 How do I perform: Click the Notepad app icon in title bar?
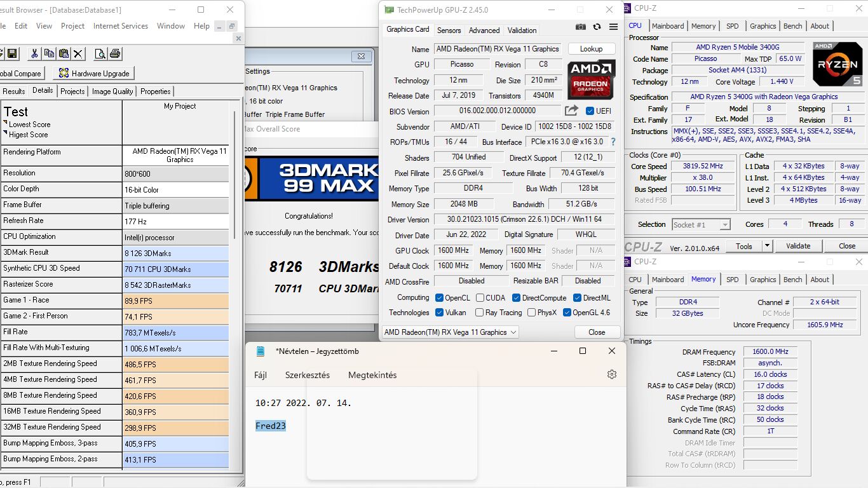click(261, 351)
